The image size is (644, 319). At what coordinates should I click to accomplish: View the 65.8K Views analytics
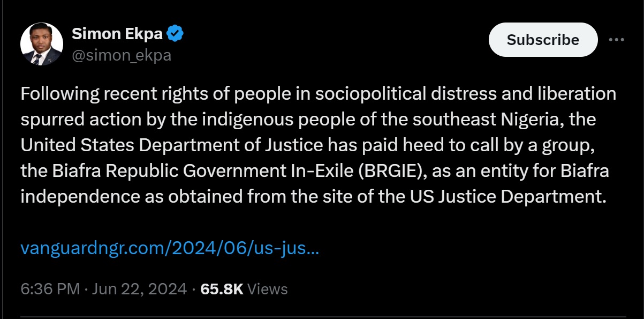(244, 289)
